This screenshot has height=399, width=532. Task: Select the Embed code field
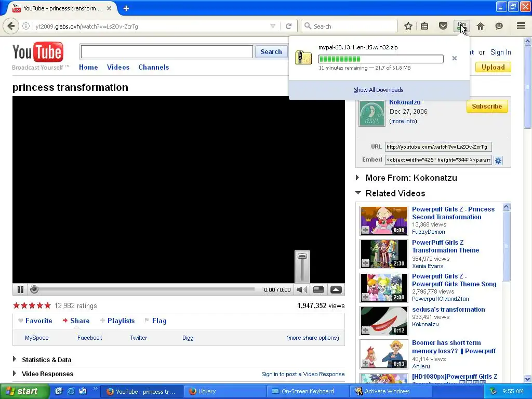click(x=438, y=160)
